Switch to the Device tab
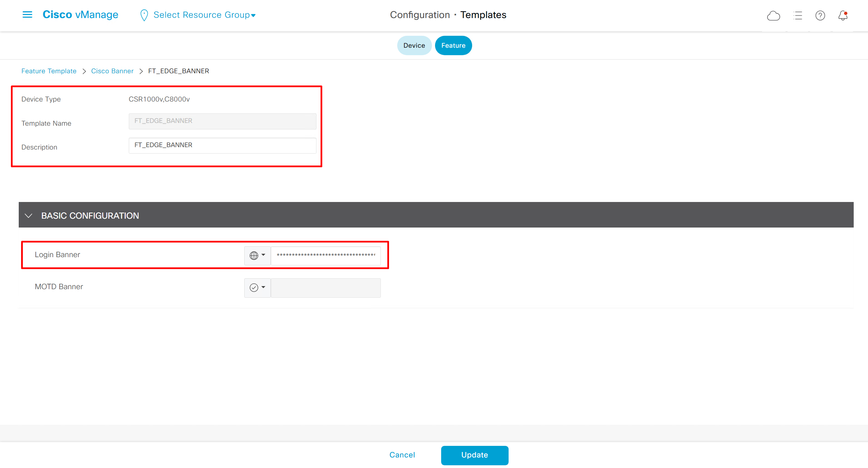Screen dimensions: 868x468 click(x=414, y=45)
